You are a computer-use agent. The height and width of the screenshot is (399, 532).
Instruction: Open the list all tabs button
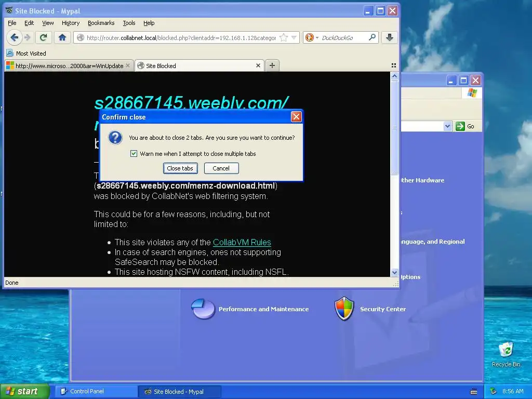pyautogui.click(x=394, y=65)
